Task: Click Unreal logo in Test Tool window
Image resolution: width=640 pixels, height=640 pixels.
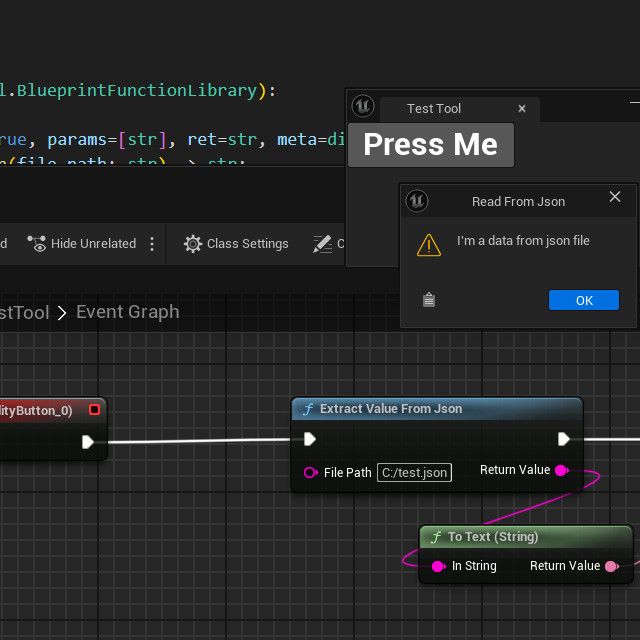Action: tap(363, 106)
